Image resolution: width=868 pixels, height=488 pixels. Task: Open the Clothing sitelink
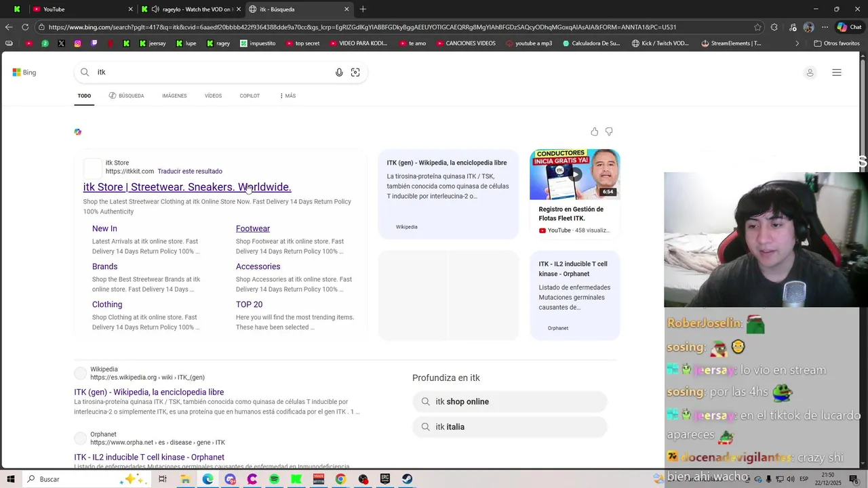(x=107, y=304)
